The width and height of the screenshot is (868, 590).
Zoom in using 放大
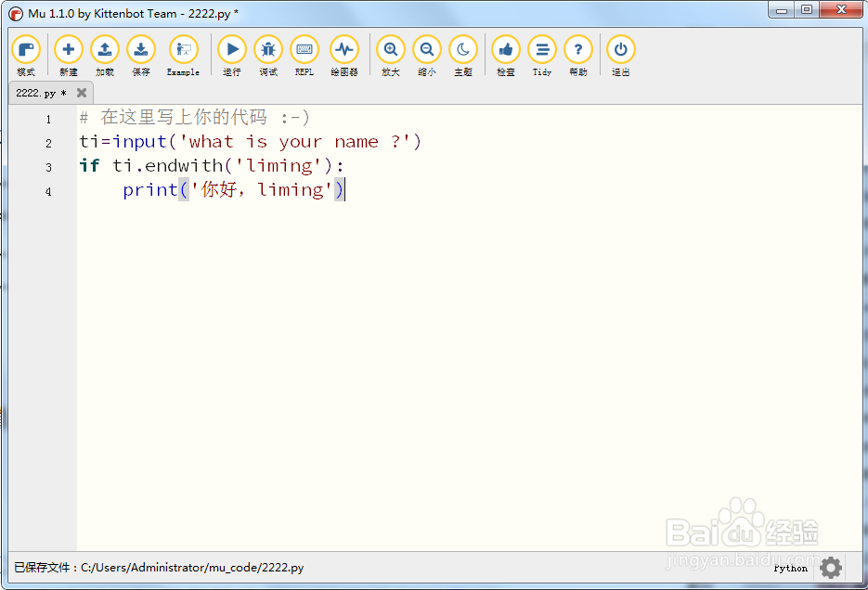(x=390, y=50)
